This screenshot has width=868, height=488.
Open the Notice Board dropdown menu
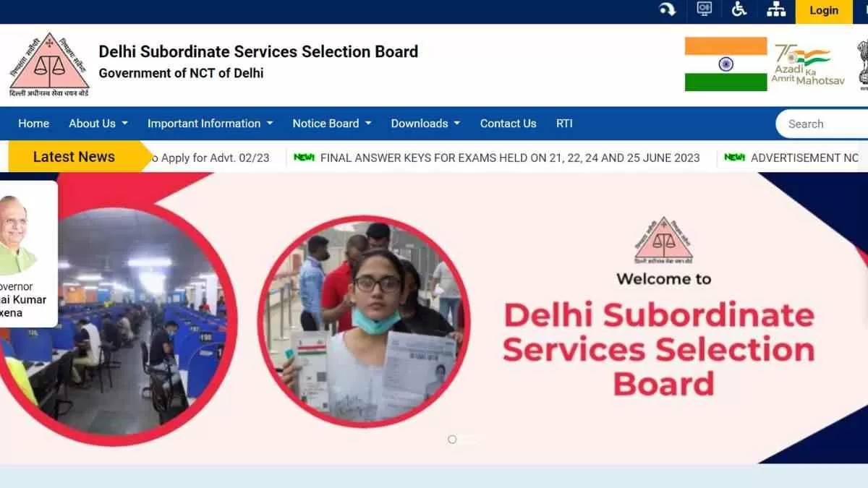(x=331, y=124)
